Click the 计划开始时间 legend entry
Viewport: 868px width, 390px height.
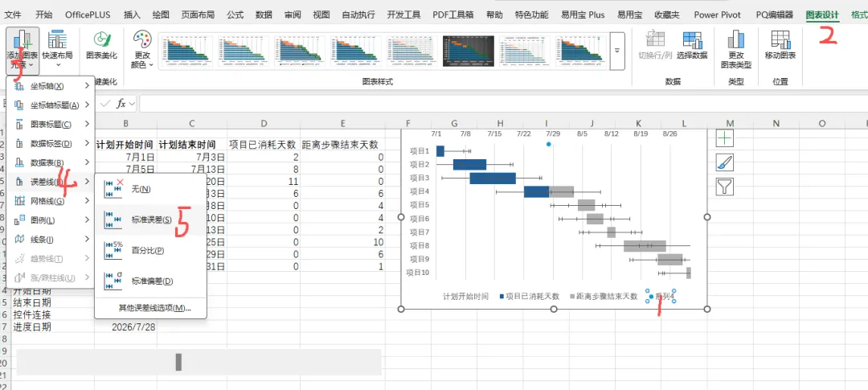(466, 297)
